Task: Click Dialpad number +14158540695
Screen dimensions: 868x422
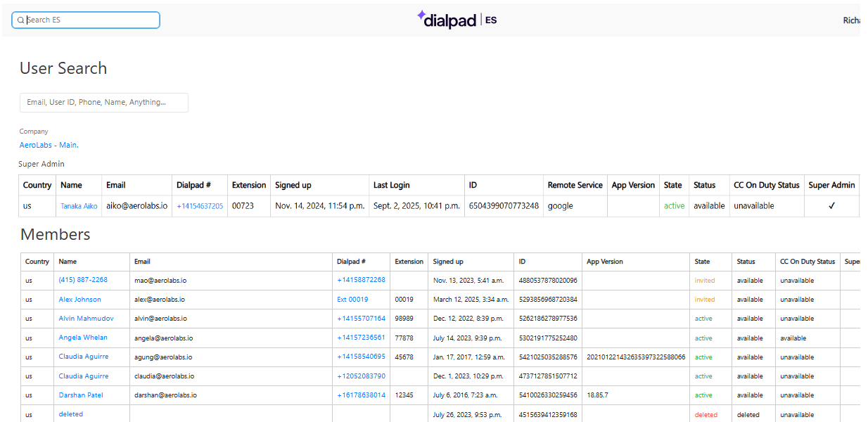Action: click(x=362, y=357)
